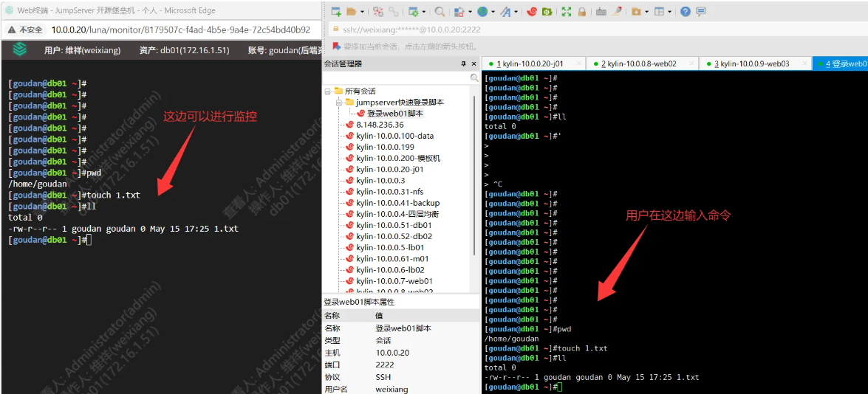Open the session folder icon in Xshell

tap(352, 12)
